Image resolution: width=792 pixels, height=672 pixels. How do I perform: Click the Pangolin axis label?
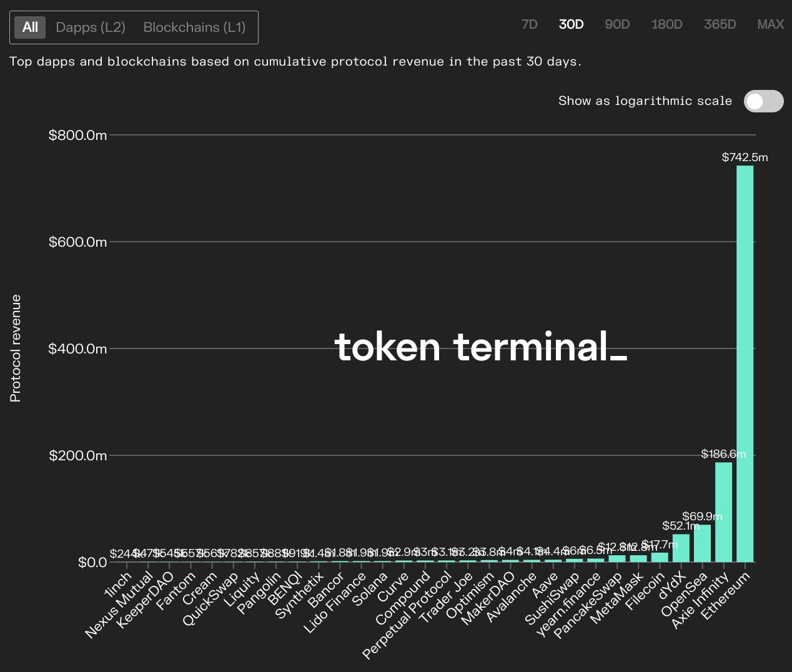259,593
